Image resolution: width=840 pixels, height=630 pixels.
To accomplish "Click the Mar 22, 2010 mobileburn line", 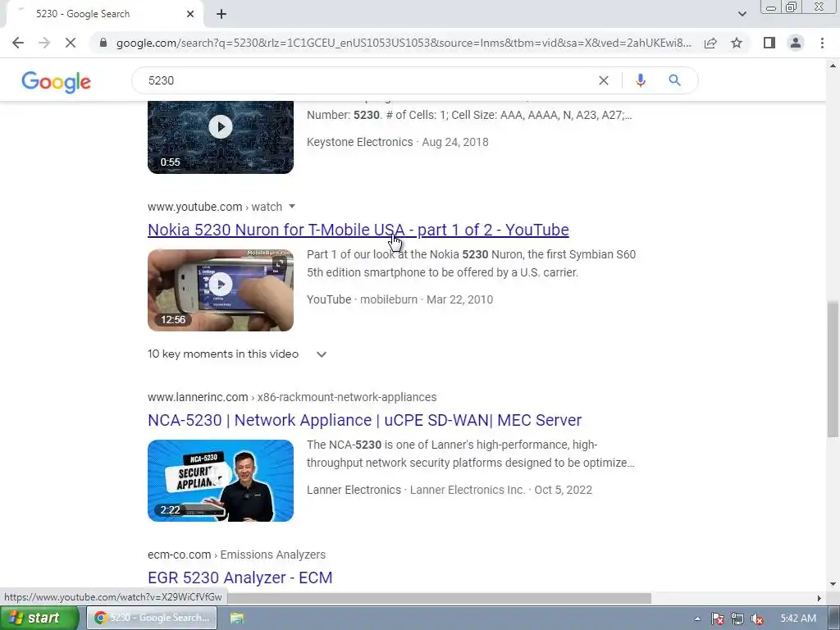I will (399, 299).
